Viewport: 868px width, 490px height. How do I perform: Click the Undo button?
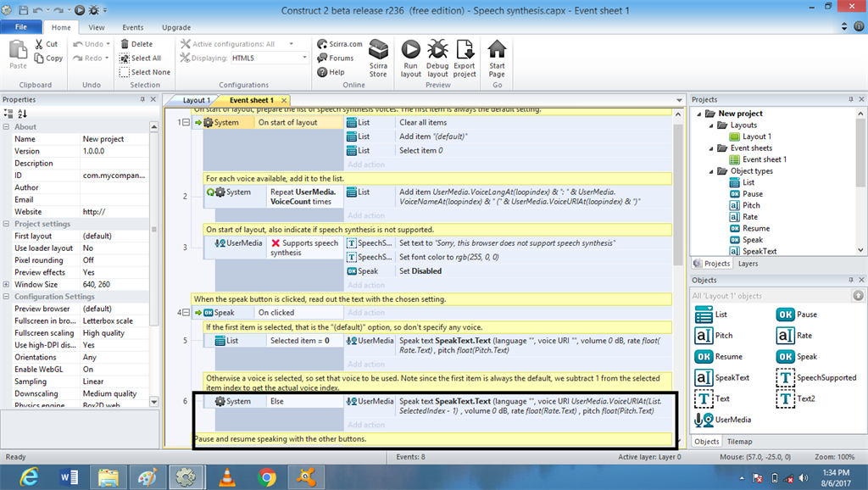88,44
